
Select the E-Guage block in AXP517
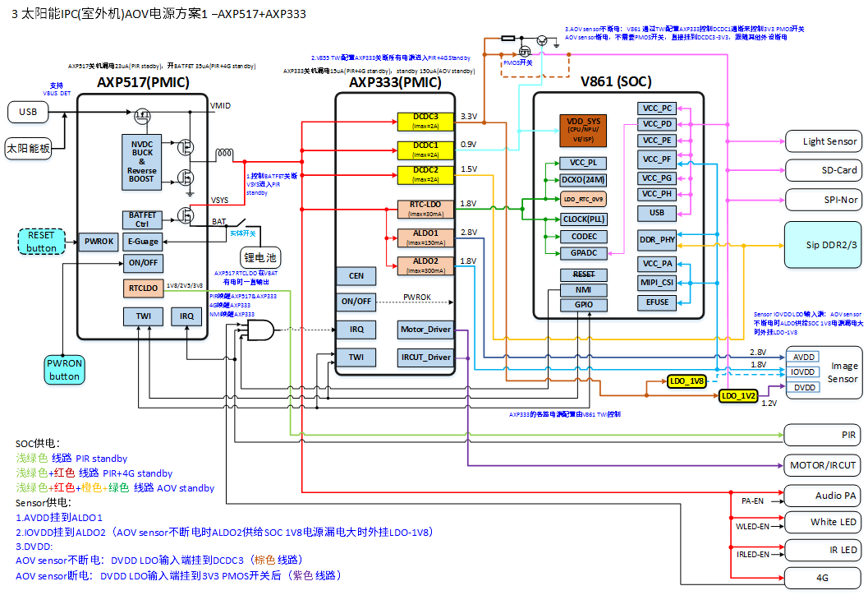pos(144,242)
